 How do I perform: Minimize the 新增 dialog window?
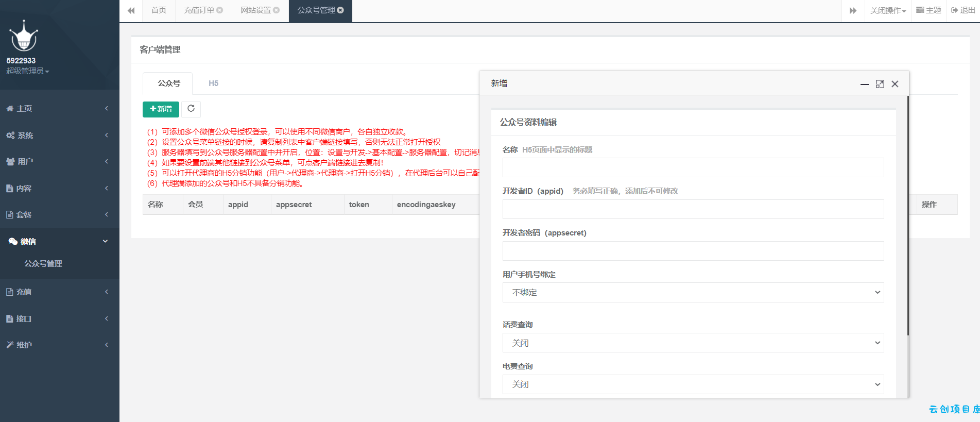[865, 84]
